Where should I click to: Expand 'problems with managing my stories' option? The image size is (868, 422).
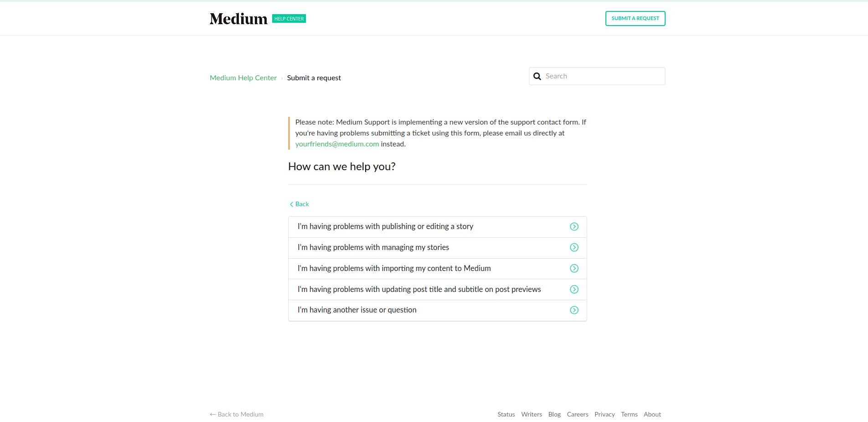point(373,247)
